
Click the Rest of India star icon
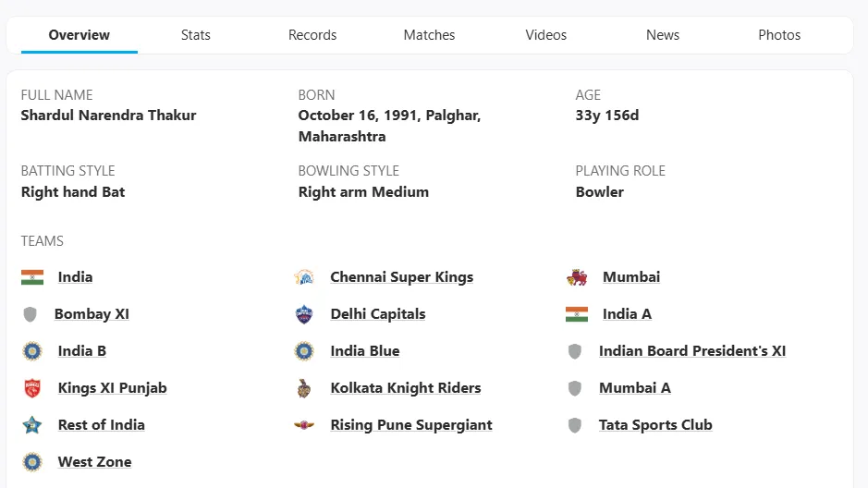tap(32, 425)
